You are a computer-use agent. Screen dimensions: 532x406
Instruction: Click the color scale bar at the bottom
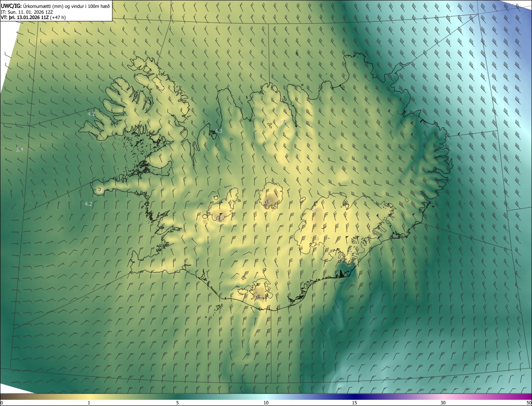(x=266, y=396)
